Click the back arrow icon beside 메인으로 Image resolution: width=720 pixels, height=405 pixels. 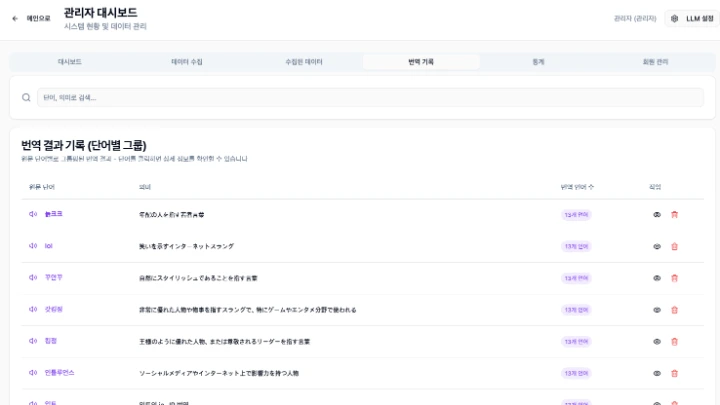pos(15,19)
